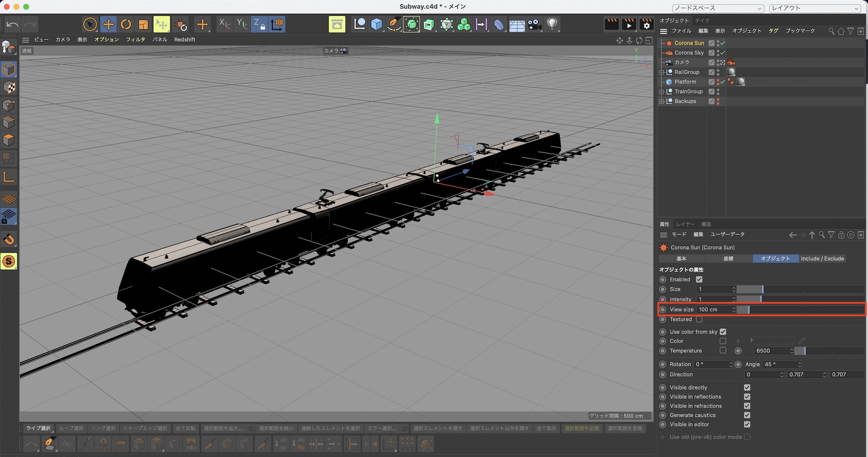Select the Move tool in top toolbar
Image resolution: width=868 pixels, height=457 pixels.
pyautogui.click(x=108, y=24)
